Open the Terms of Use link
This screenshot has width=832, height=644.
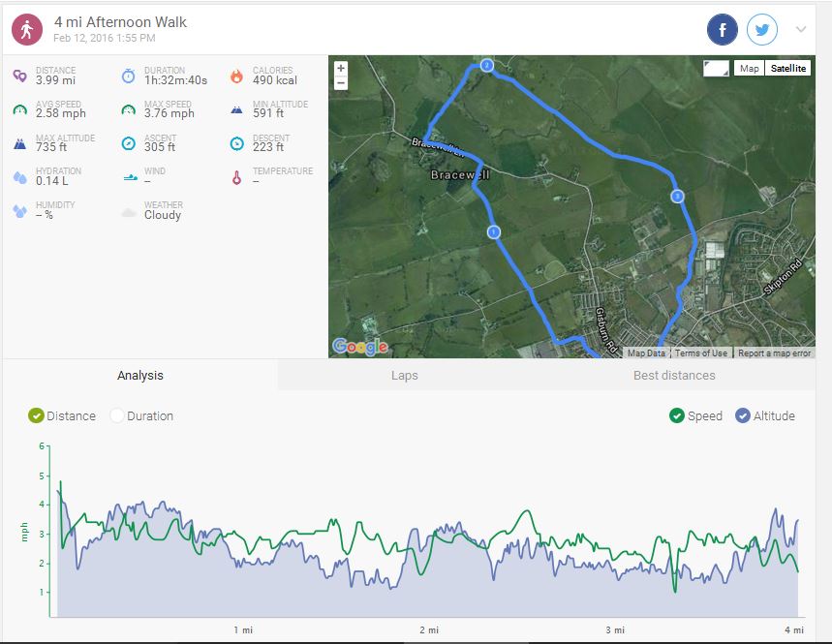(x=701, y=353)
